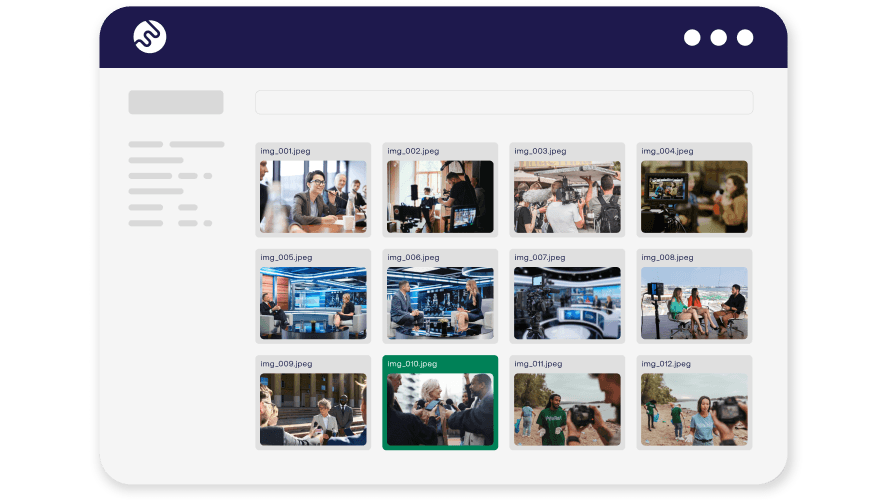Choose img_006.jpeg anchors thumbnail
This screenshot has height=502, width=893.
(440, 303)
